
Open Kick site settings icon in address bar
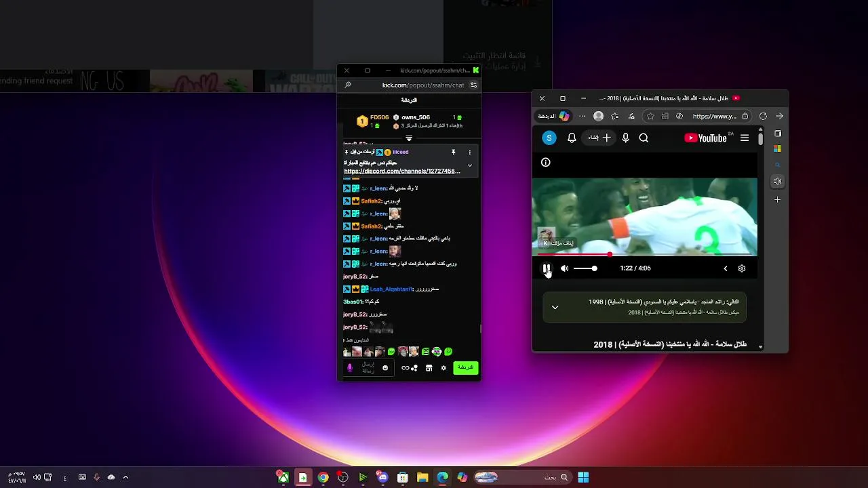[473, 85]
